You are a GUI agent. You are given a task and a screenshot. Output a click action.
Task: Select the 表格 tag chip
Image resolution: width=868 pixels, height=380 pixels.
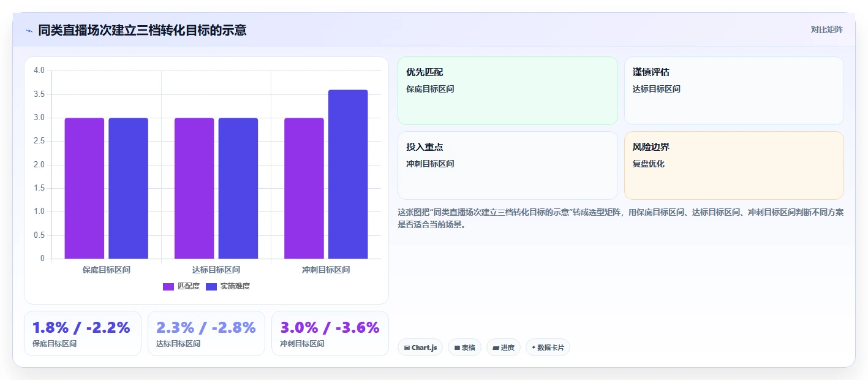[x=465, y=348]
